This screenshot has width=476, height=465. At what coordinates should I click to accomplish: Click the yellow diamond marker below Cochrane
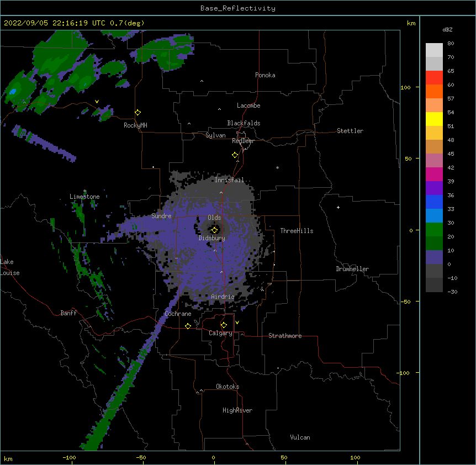tap(188, 326)
